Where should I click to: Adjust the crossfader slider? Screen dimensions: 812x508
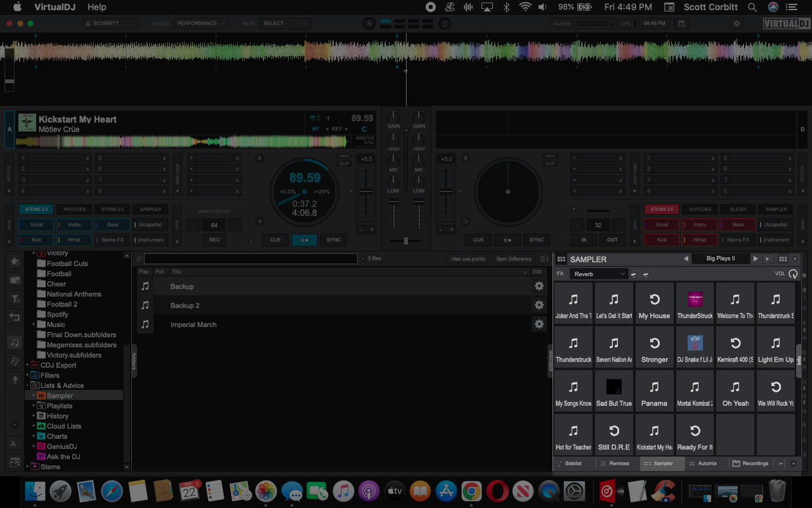pos(405,241)
